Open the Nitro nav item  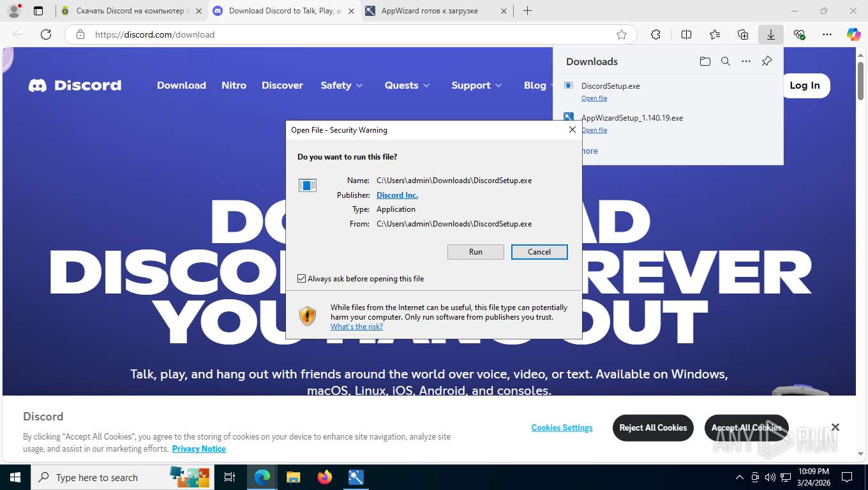[x=234, y=85]
